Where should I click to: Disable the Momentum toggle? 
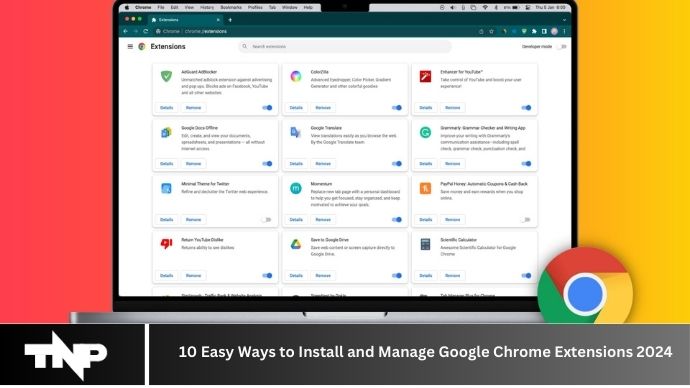pos(396,220)
